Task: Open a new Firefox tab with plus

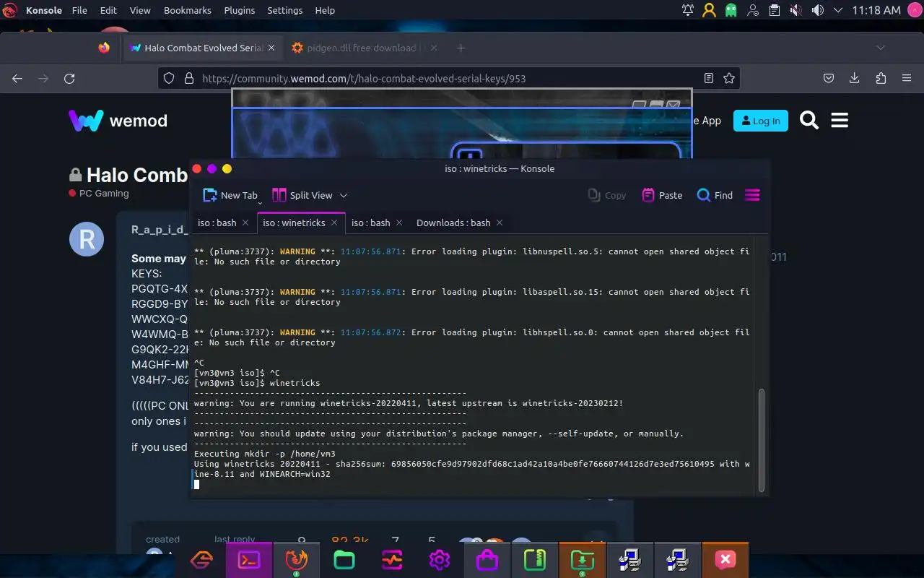Action: [461, 48]
